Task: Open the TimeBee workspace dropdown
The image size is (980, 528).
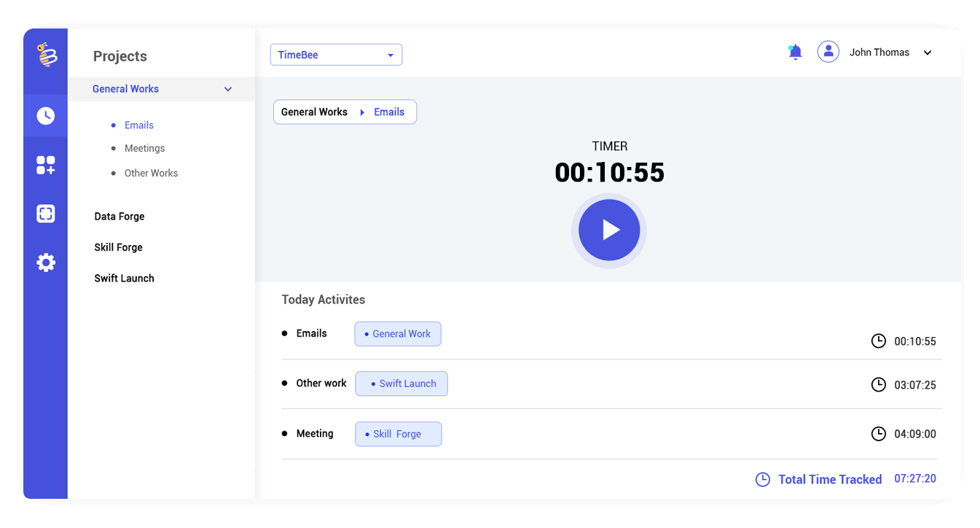Action: (x=336, y=54)
